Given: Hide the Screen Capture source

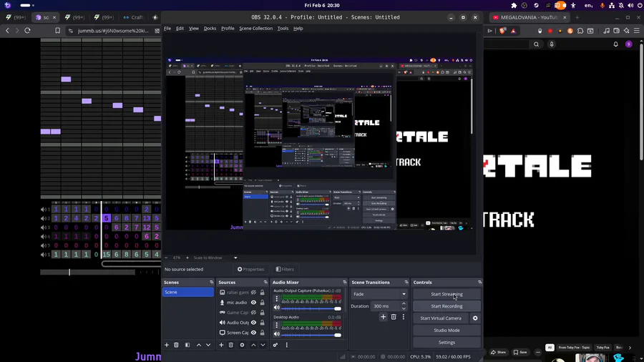Looking at the screenshot, I should [253, 333].
